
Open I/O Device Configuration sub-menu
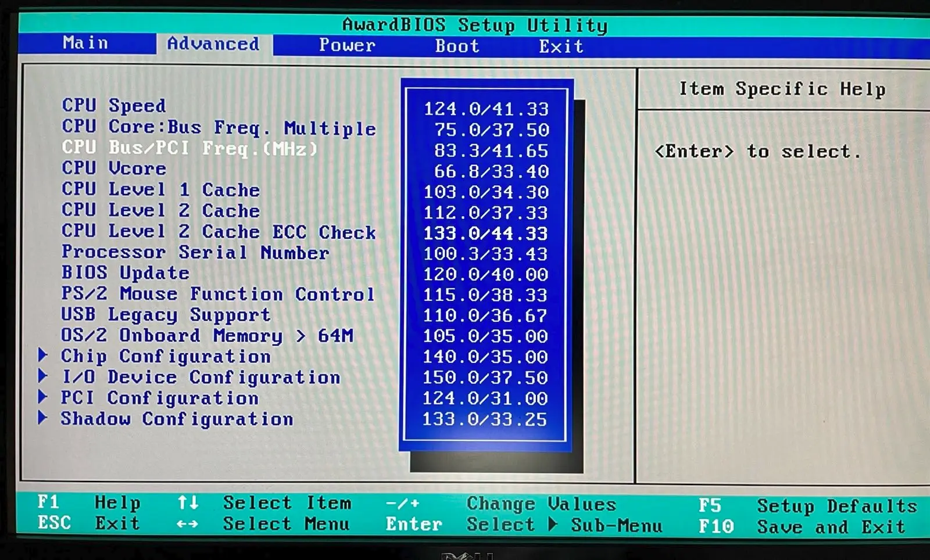point(201,377)
